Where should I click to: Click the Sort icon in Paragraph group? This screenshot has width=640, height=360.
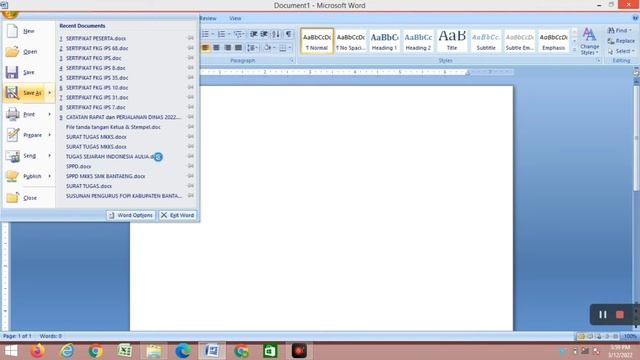coord(276,34)
